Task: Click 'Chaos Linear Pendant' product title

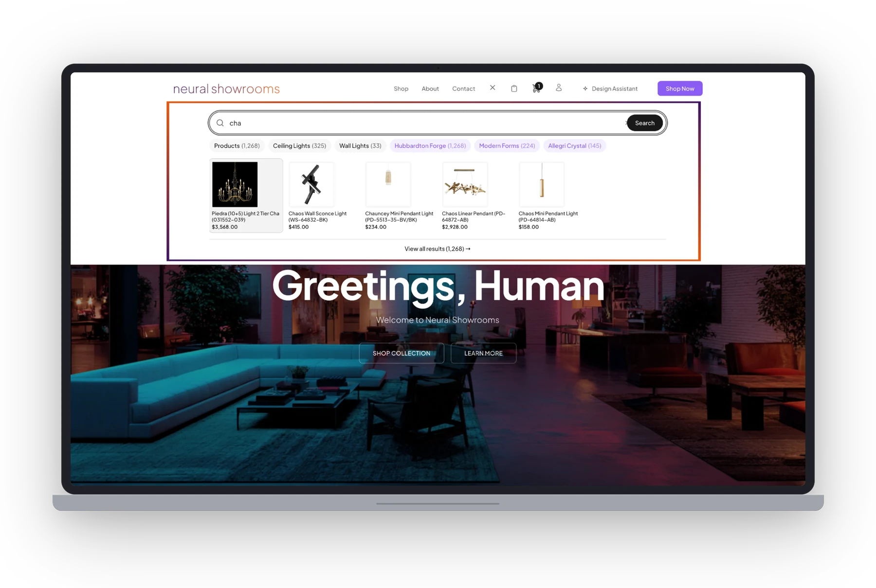Action: [x=474, y=216]
